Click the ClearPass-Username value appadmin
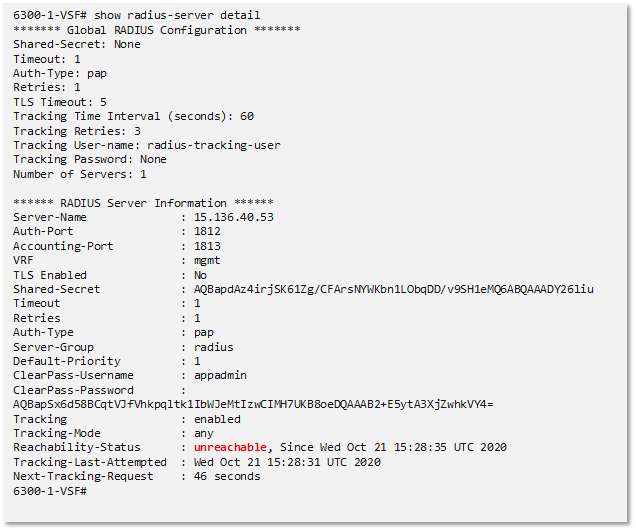 (x=220, y=376)
